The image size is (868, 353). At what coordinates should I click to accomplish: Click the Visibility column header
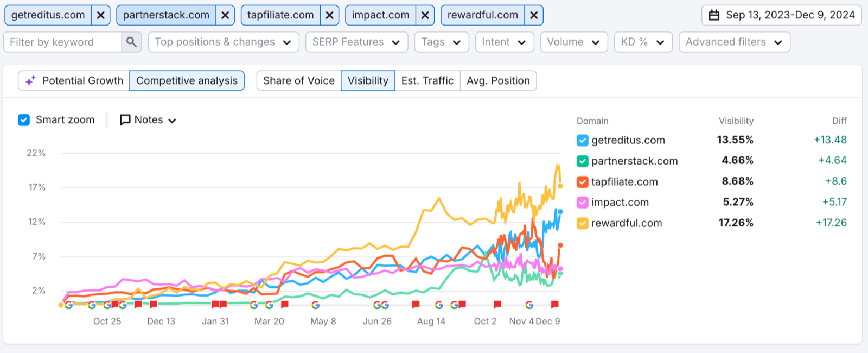point(736,121)
